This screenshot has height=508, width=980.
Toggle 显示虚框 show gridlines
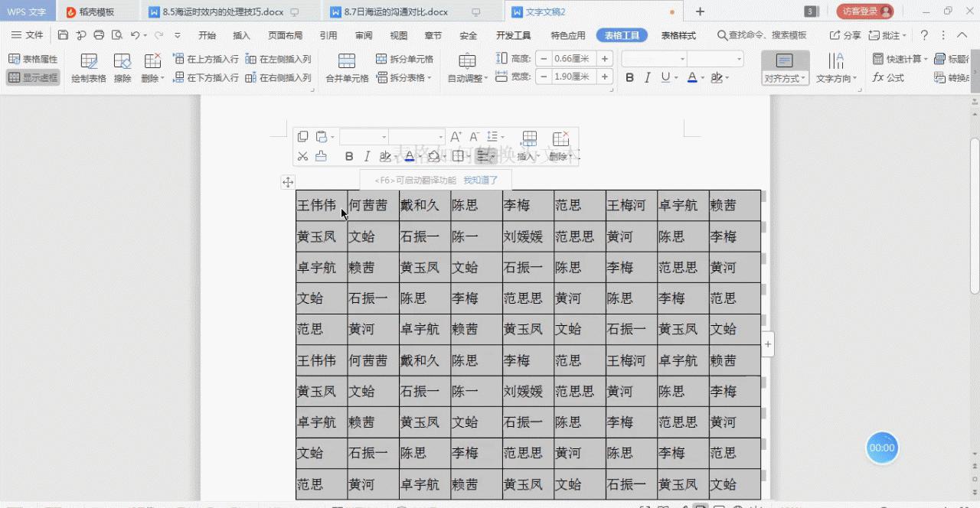(x=33, y=77)
